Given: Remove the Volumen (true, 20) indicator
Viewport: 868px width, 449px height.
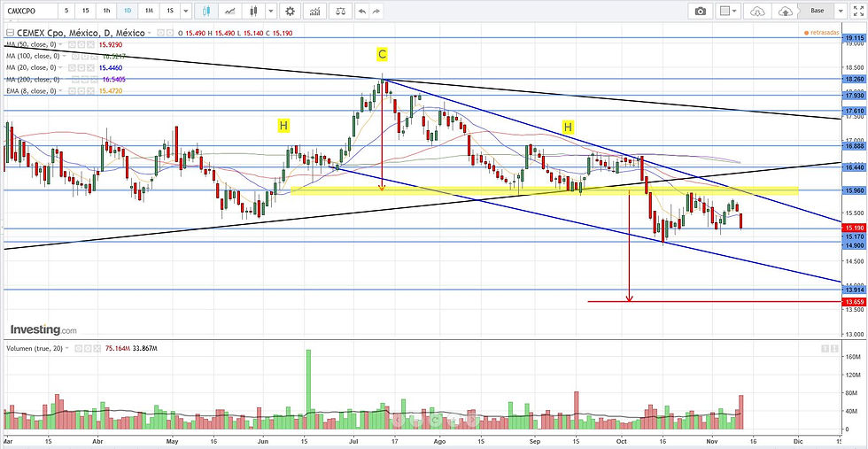Looking at the screenshot, I should click(x=97, y=348).
